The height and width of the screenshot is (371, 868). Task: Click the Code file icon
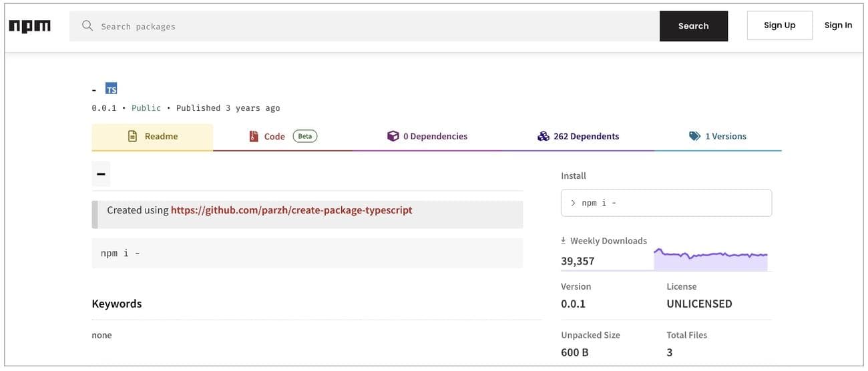click(254, 136)
